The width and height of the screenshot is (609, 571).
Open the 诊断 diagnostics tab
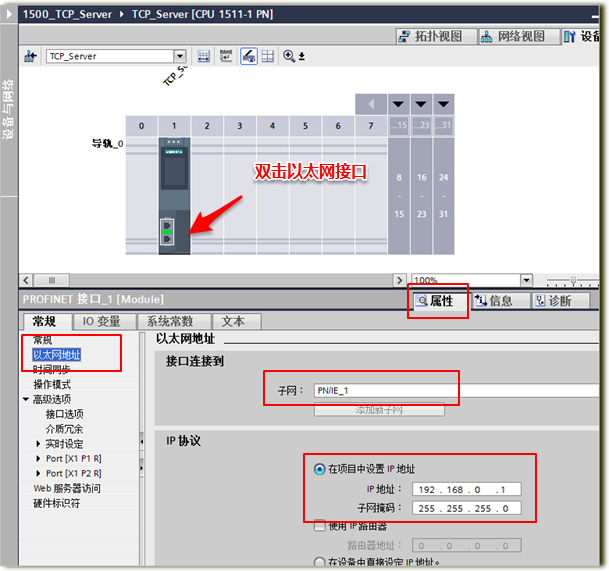coord(560,301)
